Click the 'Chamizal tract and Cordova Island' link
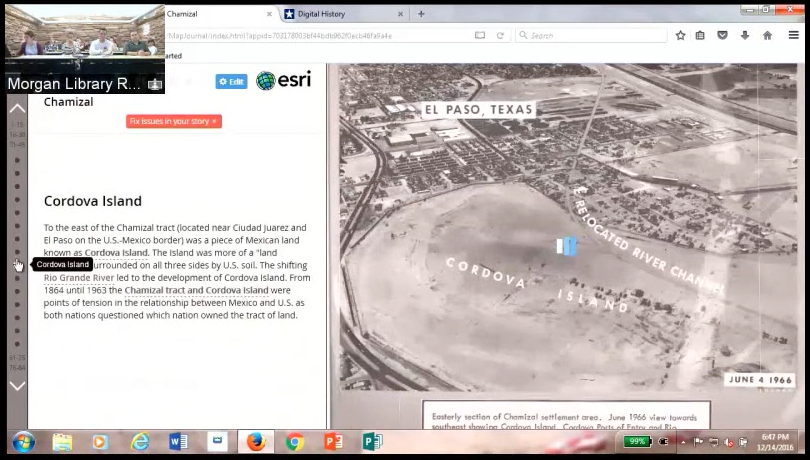 pyautogui.click(x=196, y=290)
